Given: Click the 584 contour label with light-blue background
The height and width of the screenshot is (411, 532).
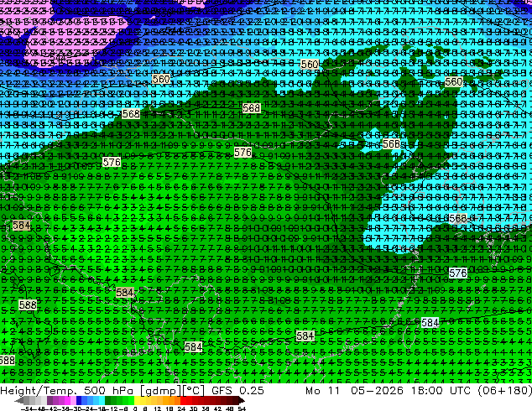Looking at the screenshot, I should pyautogui.click(x=430, y=322).
